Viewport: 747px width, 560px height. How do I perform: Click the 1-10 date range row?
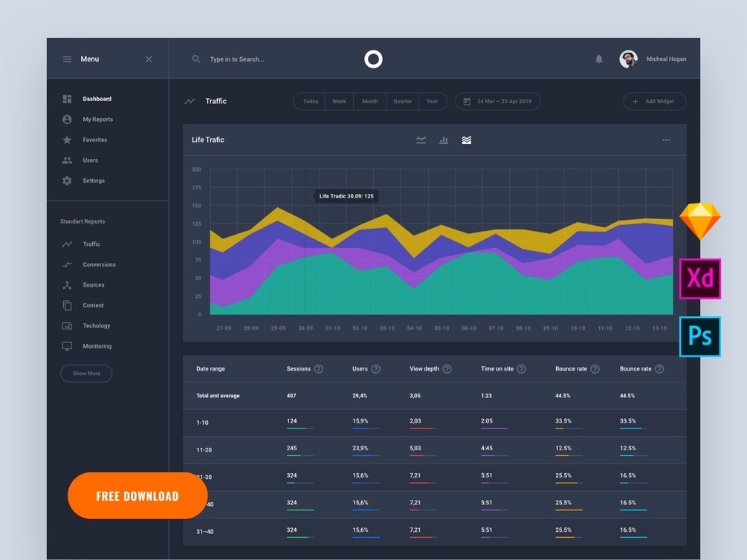point(435,423)
